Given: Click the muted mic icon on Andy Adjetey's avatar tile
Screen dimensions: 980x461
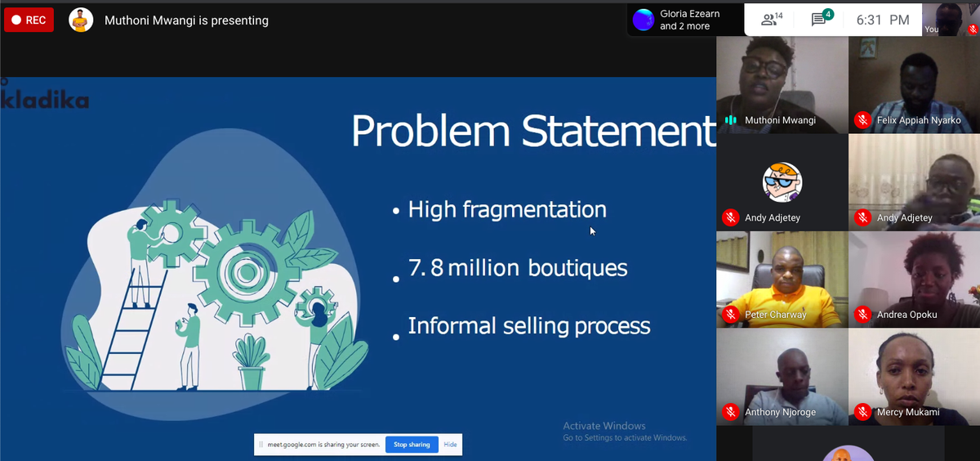Looking at the screenshot, I should point(730,217).
